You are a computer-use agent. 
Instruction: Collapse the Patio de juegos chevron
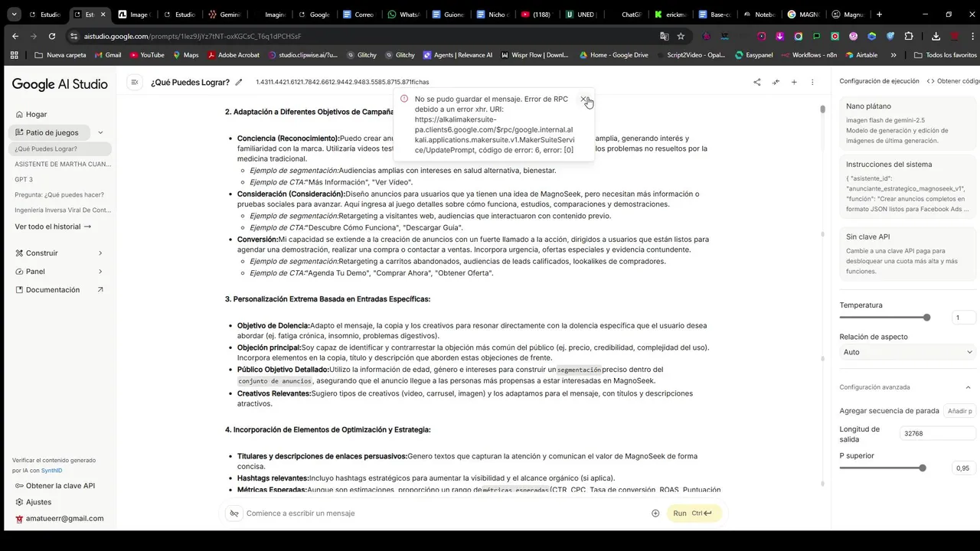[x=100, y=132]
